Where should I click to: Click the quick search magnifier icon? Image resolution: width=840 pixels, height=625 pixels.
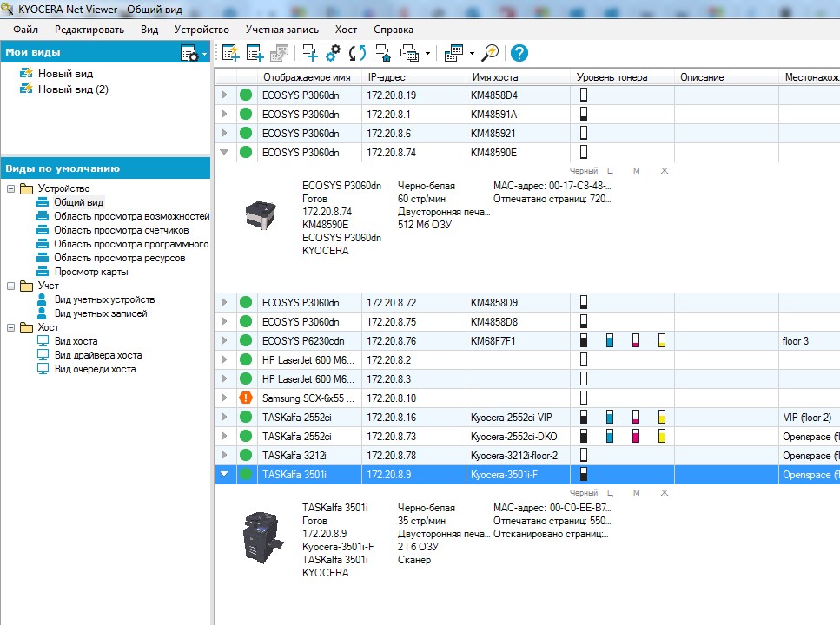point(490,53)
